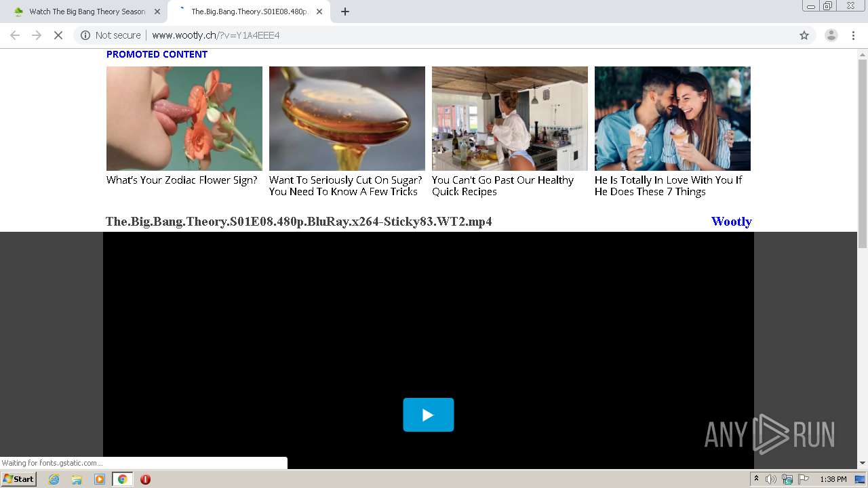Open the system volume speaker icon
This screenshot has width=868, height=488.
[771, 479]
